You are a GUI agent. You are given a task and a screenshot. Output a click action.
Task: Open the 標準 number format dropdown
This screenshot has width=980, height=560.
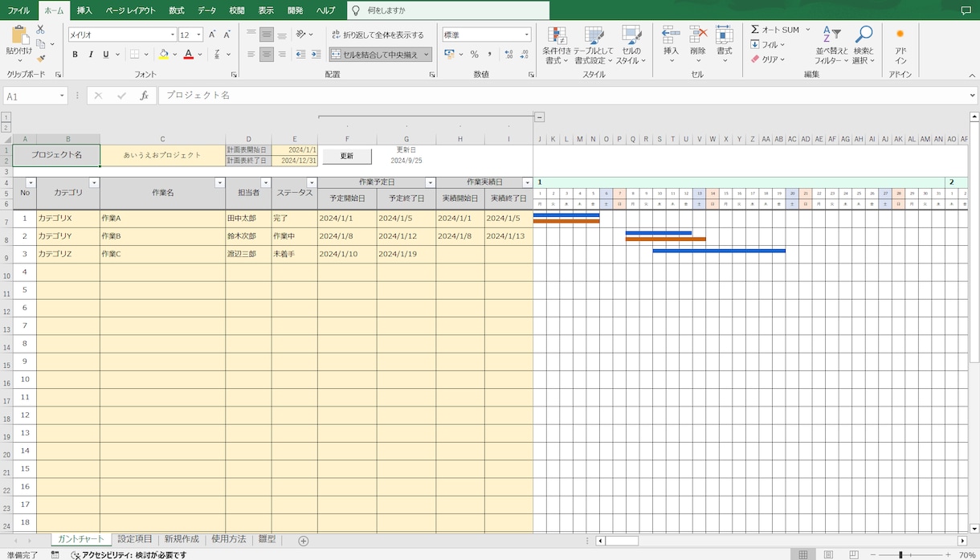(527, 35)
